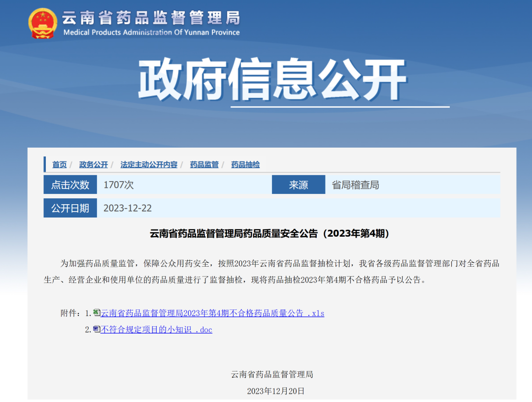Open 政务公开 breadcrumb link
532x402 pixels.
[93, 165]
